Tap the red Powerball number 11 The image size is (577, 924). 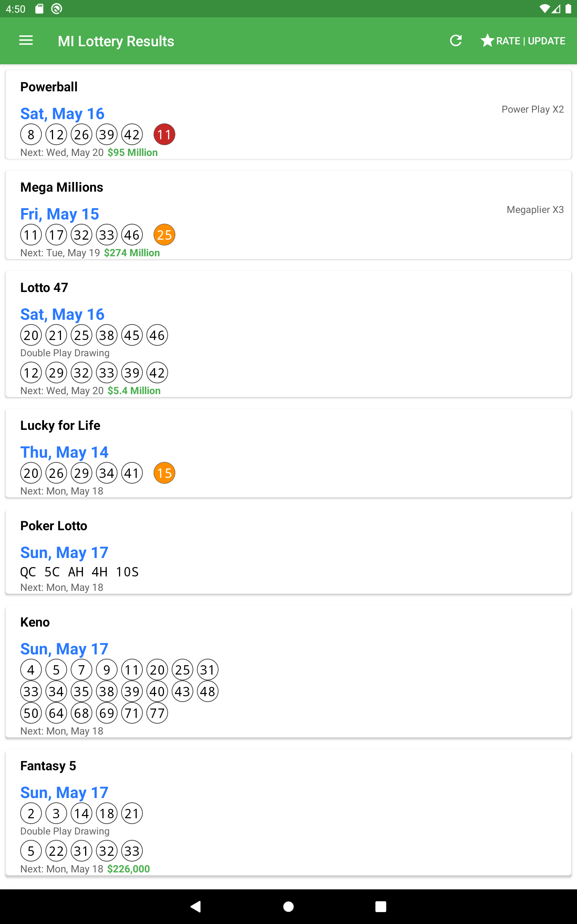pos(164,134)
